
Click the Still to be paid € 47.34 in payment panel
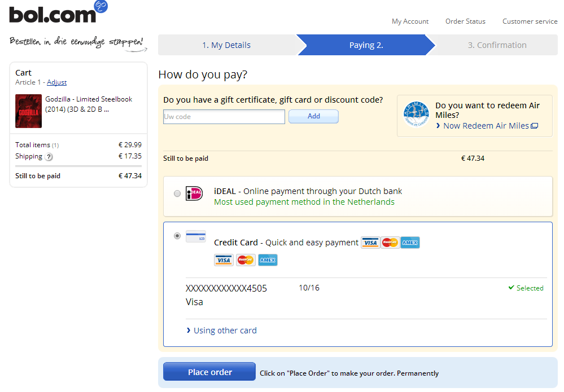473,158
